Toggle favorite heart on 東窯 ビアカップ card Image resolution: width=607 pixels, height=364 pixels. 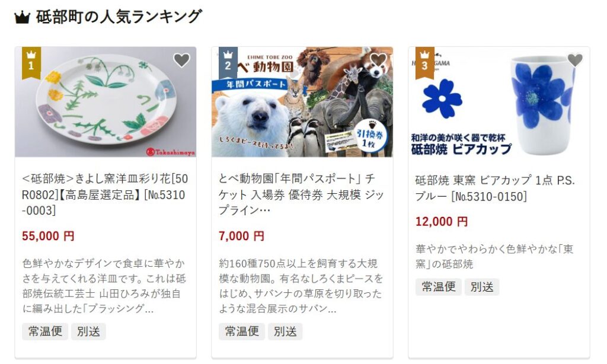pyautogui.click(x=575, y=60)
